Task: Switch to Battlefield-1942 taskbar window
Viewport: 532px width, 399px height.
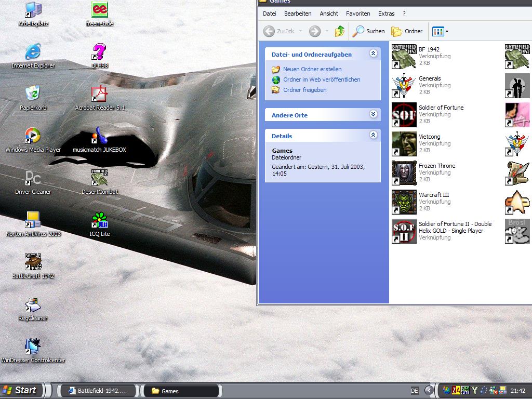Action: coord(97,391)
